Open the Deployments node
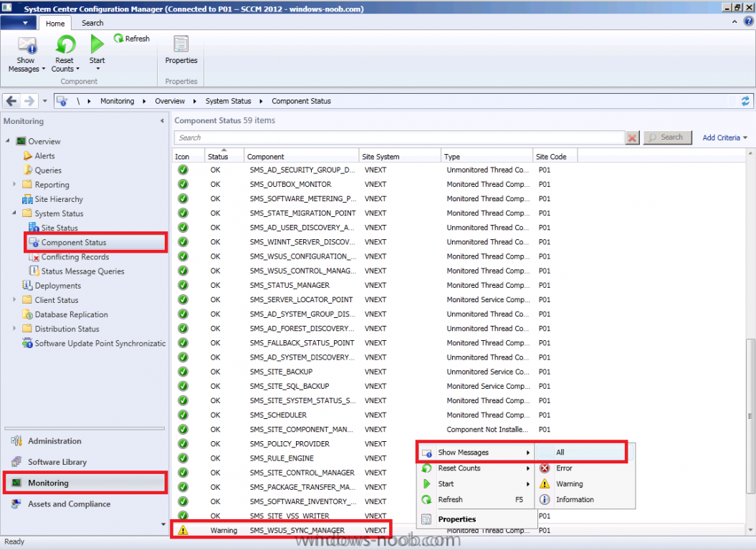This screenshot has width=756, height=550. (x=57, y=285)
